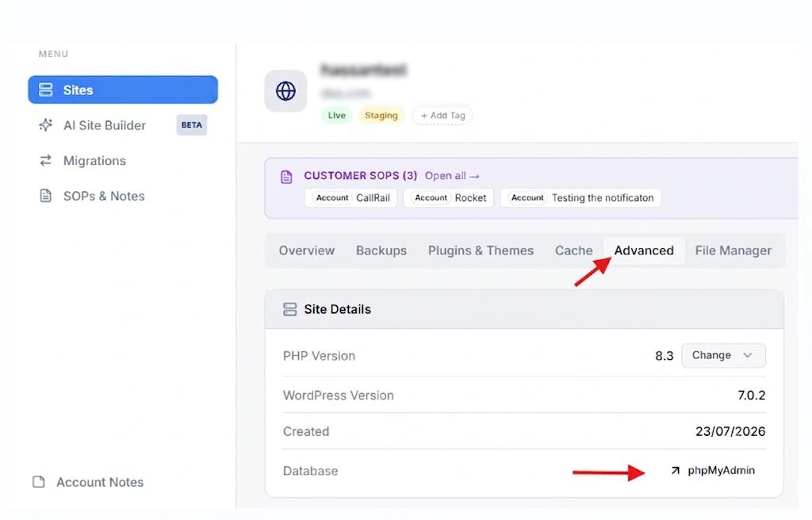Click the site globe icon
Screen dimensions: 812x520
(285, 91)
